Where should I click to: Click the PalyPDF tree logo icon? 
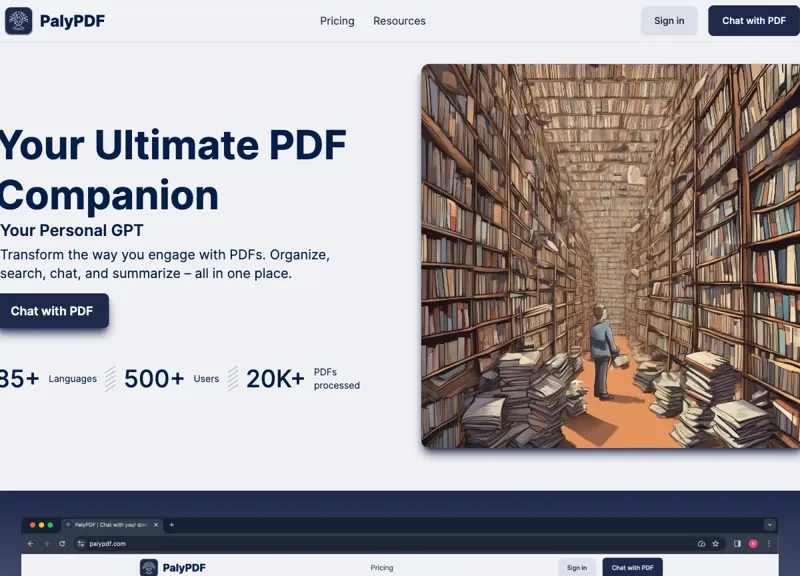[x=18, y=20]
